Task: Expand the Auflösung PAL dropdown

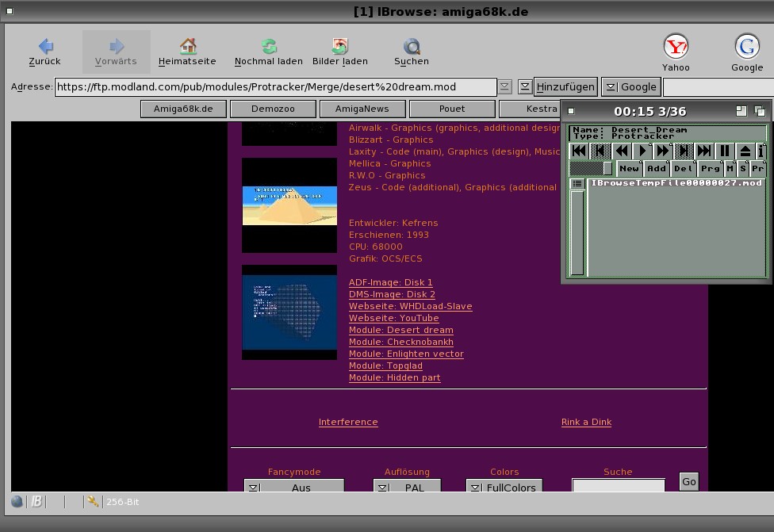Action: click(407, 485)
